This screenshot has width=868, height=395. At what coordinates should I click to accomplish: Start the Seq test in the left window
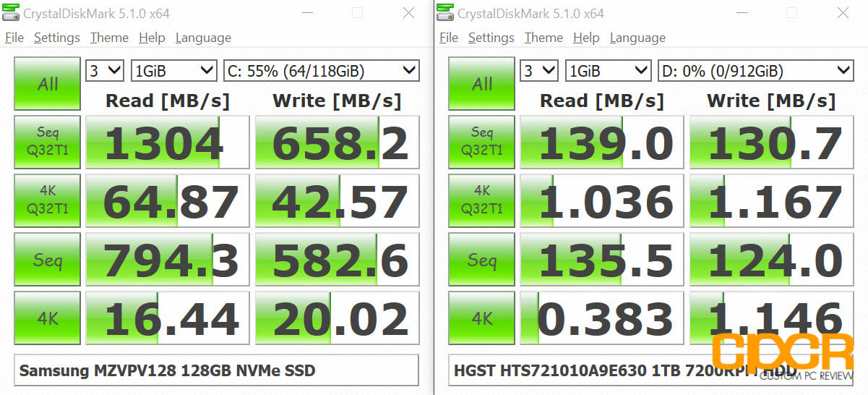point(47,259)
